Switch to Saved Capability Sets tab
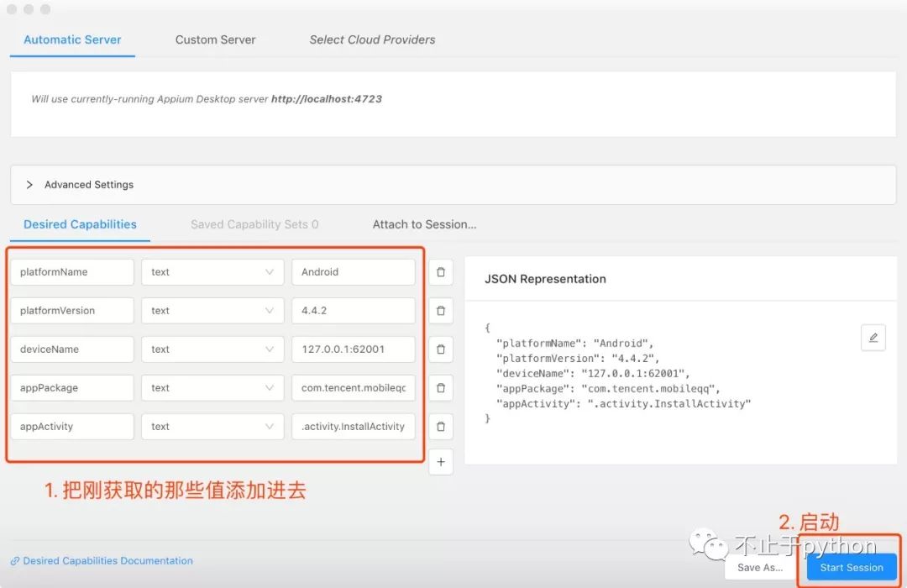This screenshot has height=588, width=907. point(254,224)
